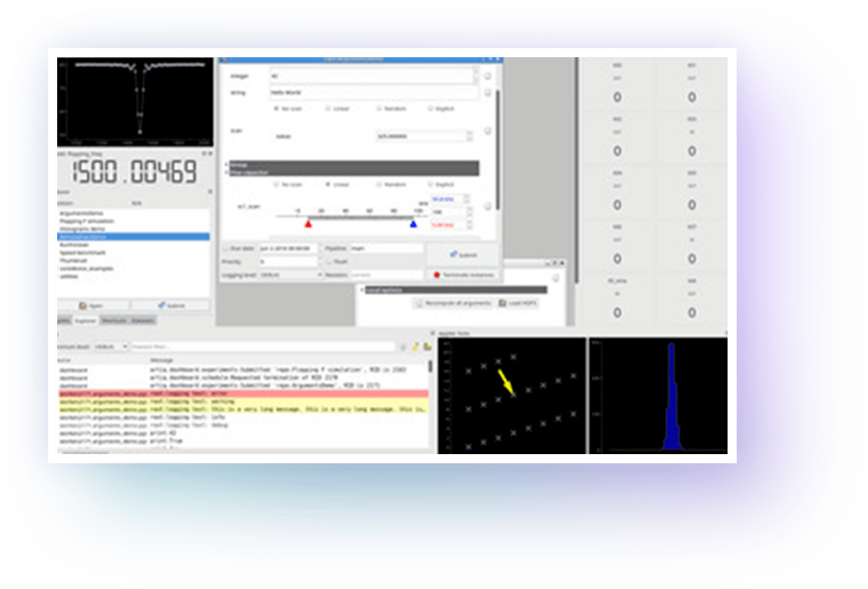868x589 pixels.
Task: Click the red scan start marker
Action: click(x=308, y=223)
